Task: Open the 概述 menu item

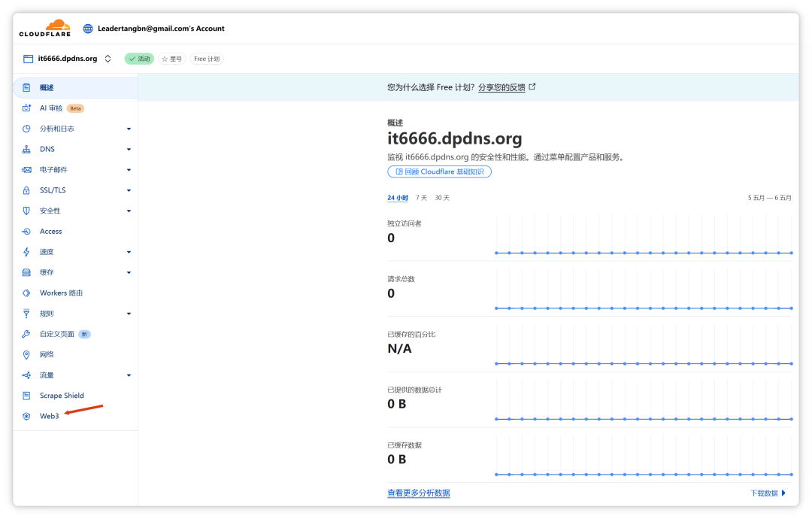Action: click(76, 87)
